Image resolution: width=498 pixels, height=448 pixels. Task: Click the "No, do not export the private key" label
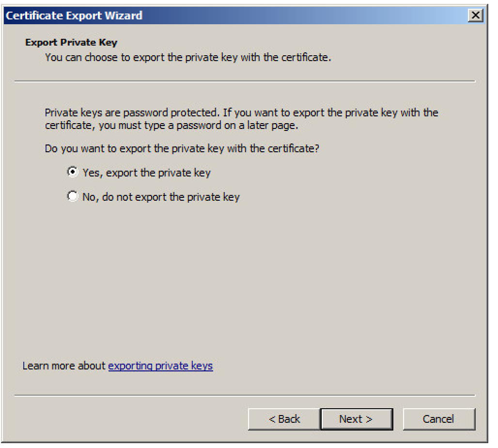point(161,197)
